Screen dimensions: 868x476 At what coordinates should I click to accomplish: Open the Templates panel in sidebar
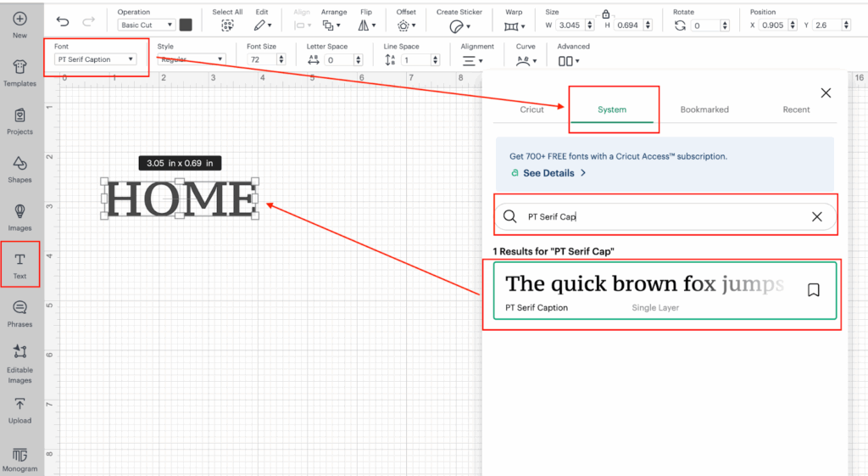pyautogui.click(x=19, y=72)
